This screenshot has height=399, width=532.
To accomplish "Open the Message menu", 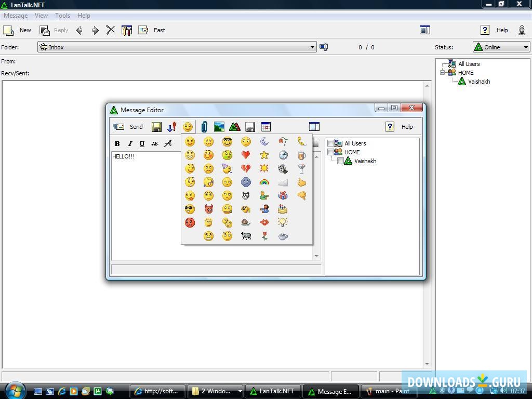I will [16, 16].
